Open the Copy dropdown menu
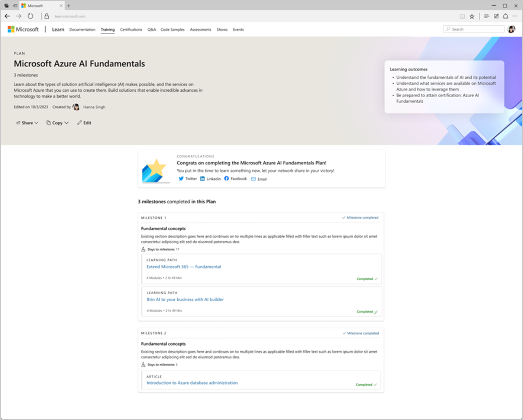Screen dimensions: 523x420 [57, 123]
